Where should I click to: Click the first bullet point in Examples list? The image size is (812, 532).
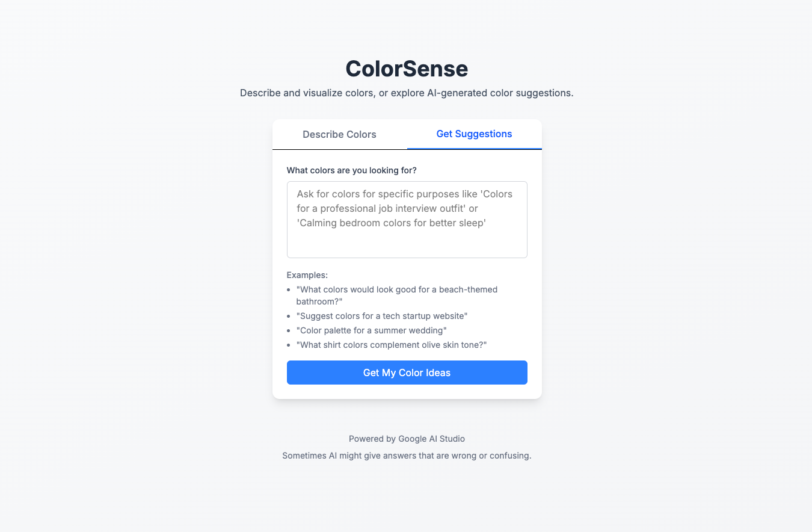point(290,289)
